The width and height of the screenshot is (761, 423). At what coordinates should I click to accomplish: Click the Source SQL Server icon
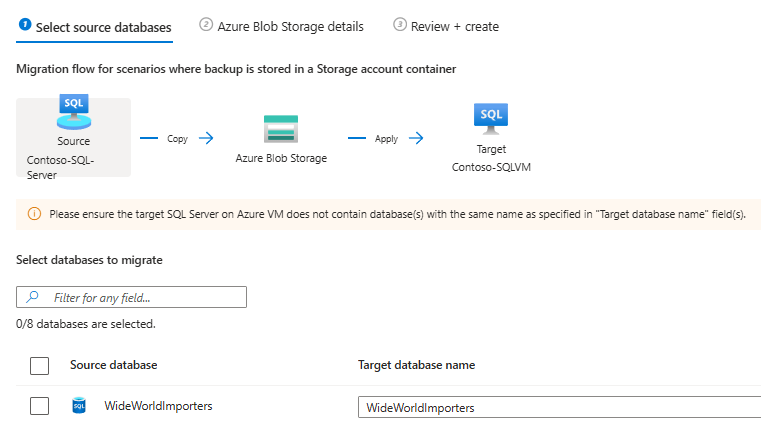73,113
